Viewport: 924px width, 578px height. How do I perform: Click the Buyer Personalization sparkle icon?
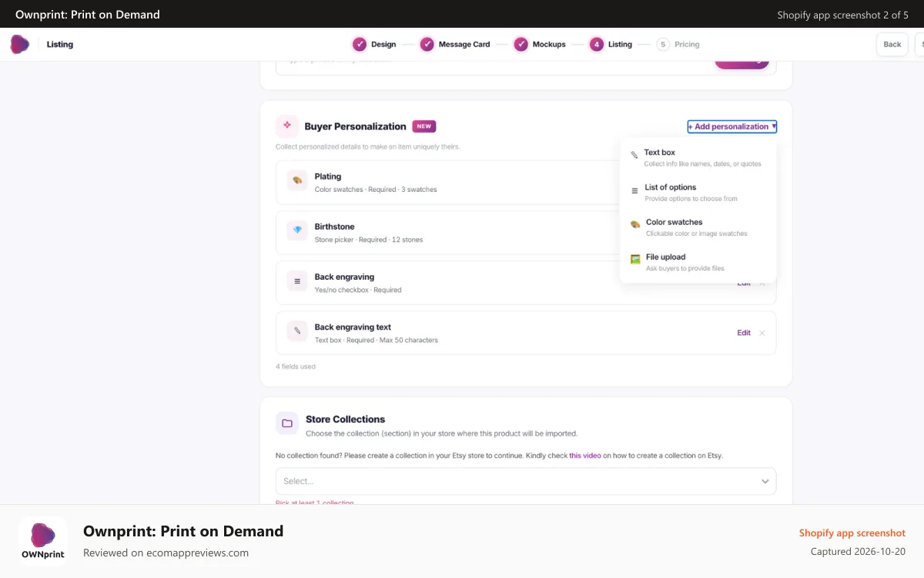286,126
